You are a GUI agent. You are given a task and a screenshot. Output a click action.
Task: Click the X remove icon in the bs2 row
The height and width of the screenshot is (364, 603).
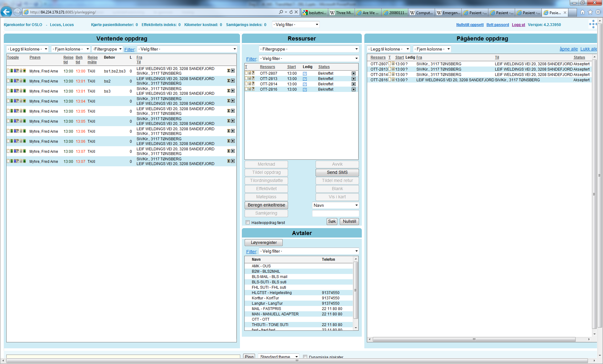233,81
